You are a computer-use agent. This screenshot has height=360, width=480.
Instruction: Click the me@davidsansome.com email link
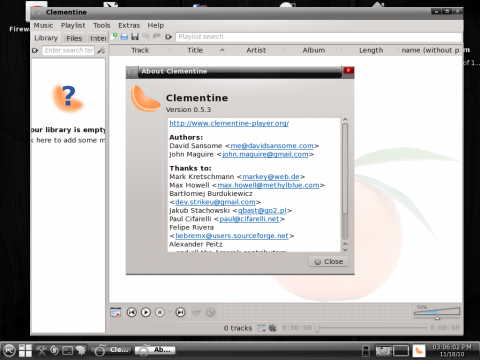[x=272, y=146]
